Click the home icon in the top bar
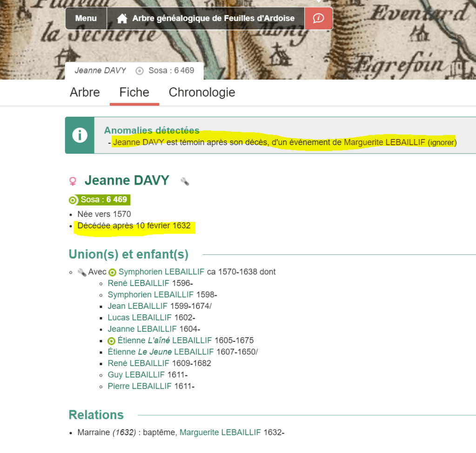 pos(122,19)
